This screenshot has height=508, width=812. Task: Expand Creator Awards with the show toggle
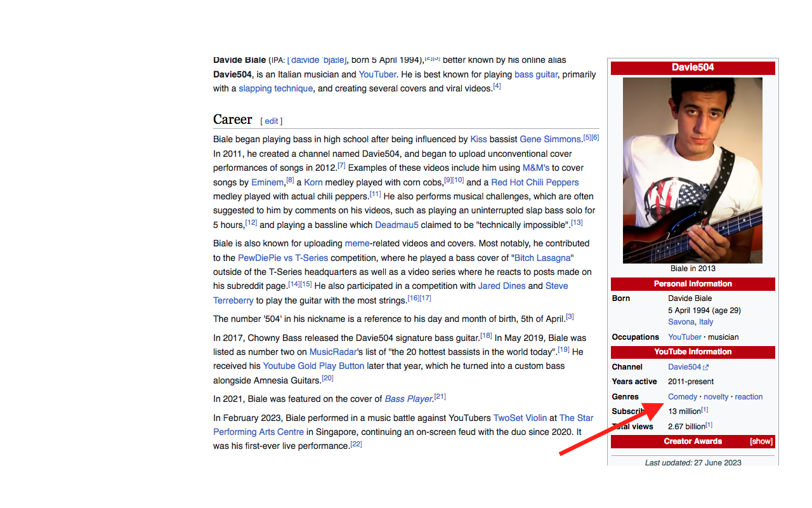761,441
